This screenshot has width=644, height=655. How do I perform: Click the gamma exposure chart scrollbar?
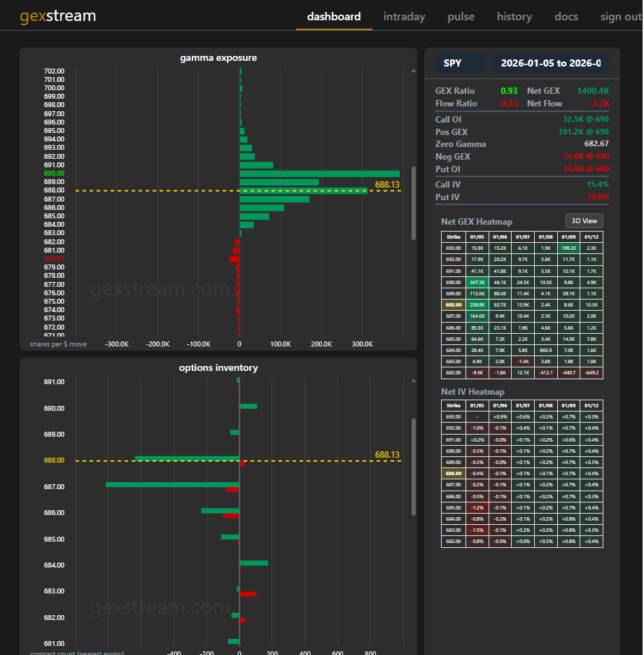(413, 203)
